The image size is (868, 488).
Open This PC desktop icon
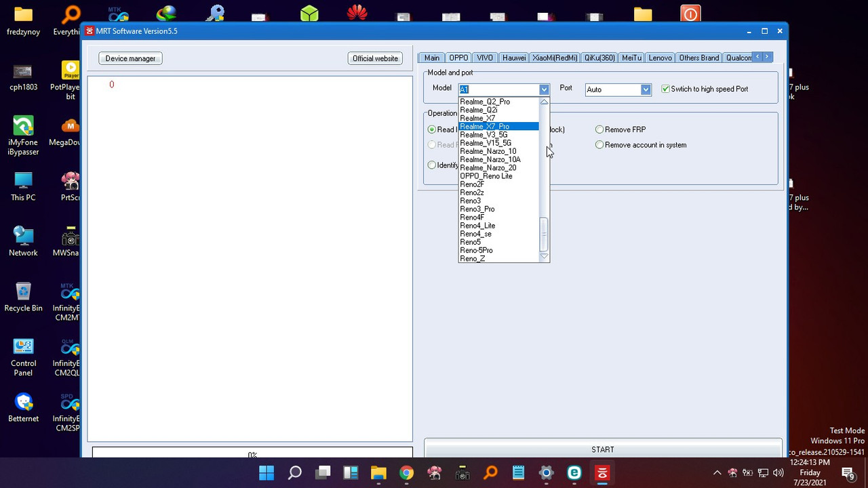pyautogui.click(x=23, y=187)
